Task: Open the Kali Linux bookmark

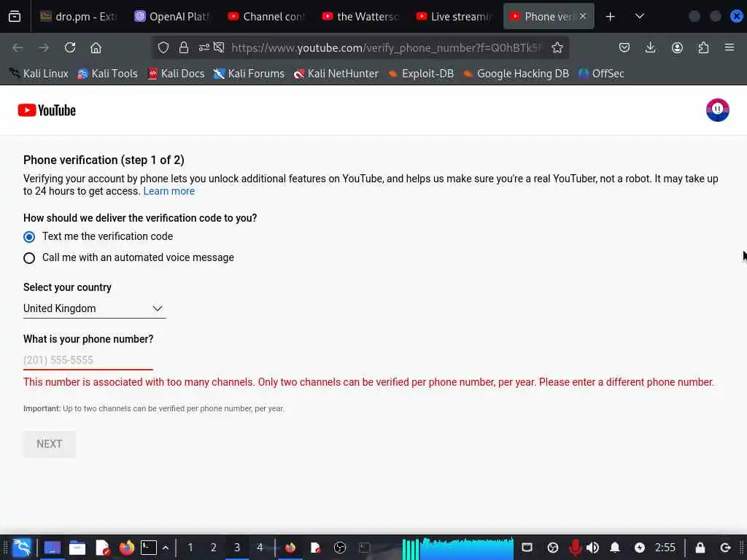Action: pyautogui.click(x=39, y=74)
